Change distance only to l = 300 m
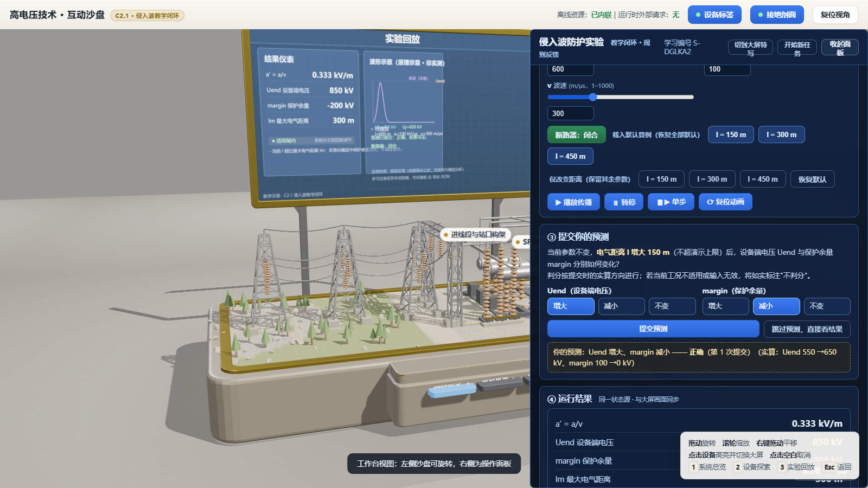 [x=712, y=179]
